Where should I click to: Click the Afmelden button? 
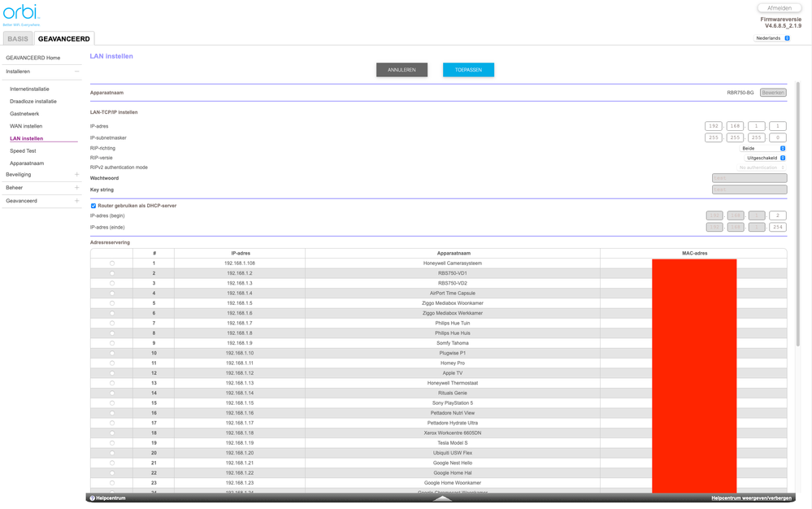click(x=779, y=8)
